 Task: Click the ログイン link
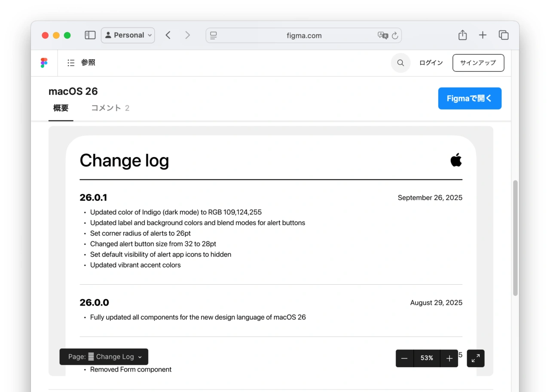pyautogui.click(x=431, y=63)
